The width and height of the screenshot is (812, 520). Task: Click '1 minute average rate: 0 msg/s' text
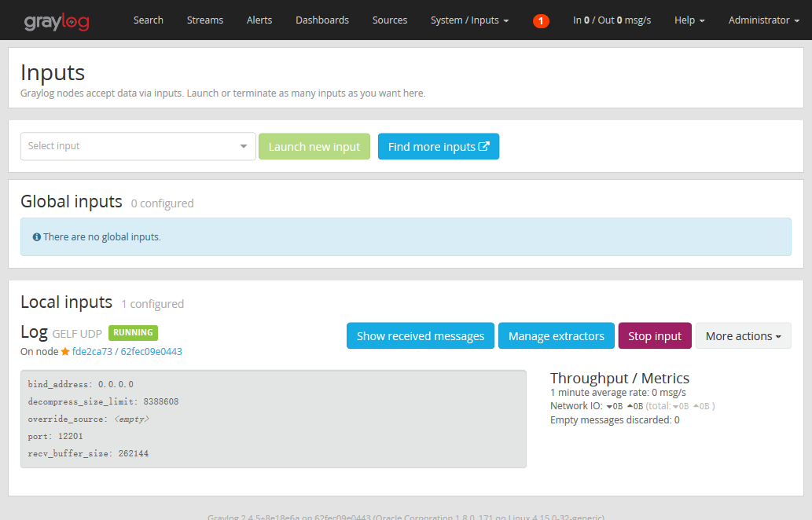(618, 392)
